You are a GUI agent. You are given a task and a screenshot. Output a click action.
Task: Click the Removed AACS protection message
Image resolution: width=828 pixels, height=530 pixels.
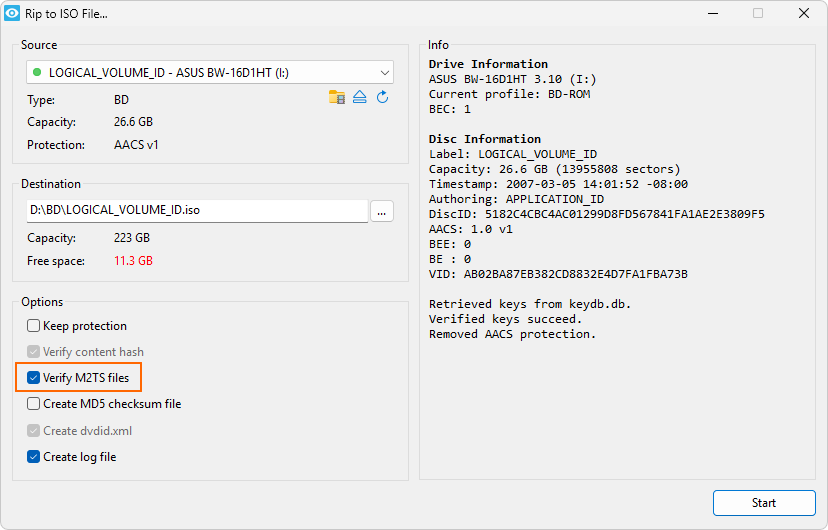[x=512, y=334]
